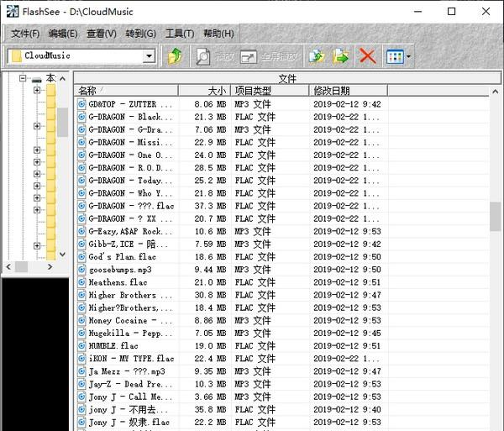Click file icon of Higher?Brothers row
The image size is (504, 431).
coord(81,307)
